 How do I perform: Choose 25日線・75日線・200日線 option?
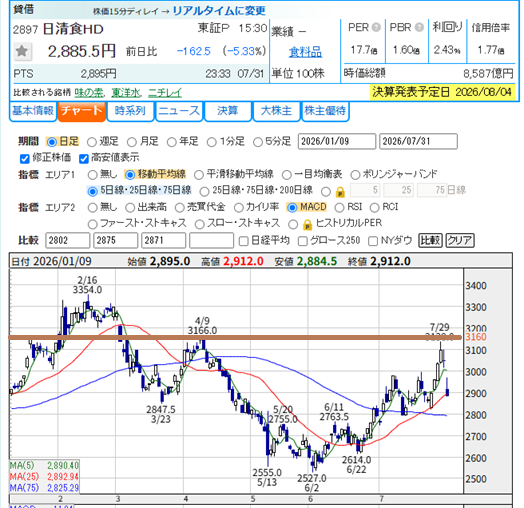(x=204, y=192)
